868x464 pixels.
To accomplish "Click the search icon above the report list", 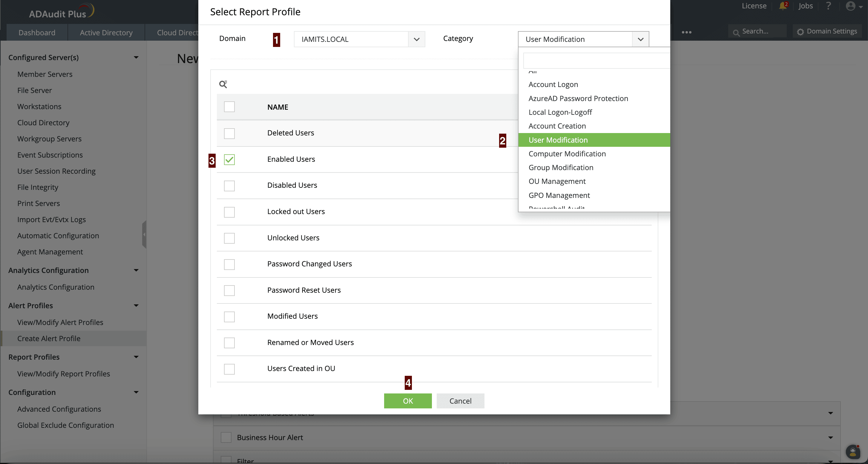I will point(223,84).
